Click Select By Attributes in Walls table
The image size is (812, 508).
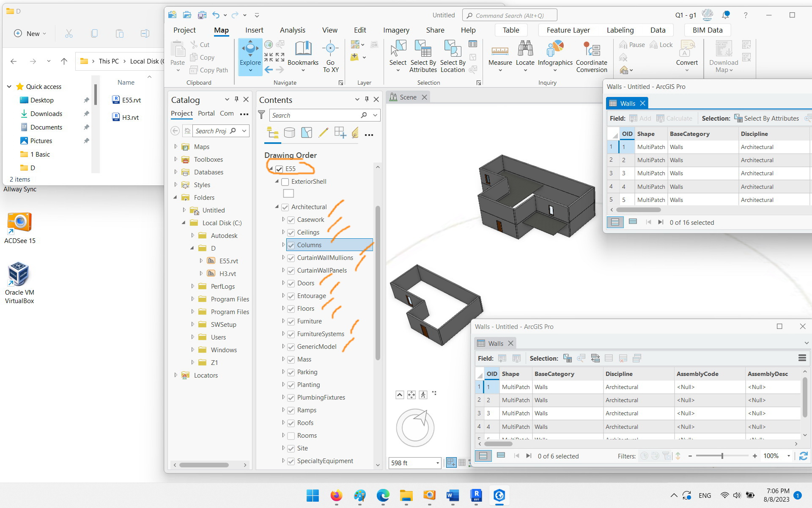[x=766, y=119]
